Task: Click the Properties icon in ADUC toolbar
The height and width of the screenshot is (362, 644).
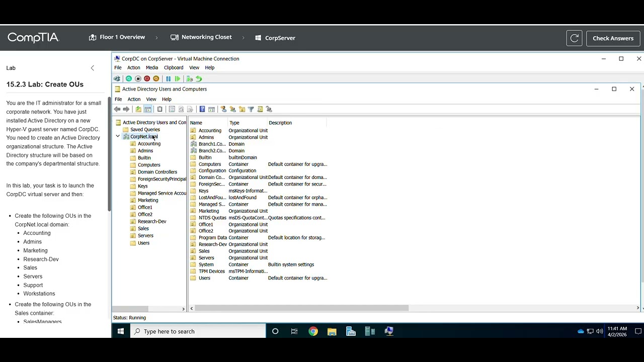Action: click(x=172, y=109)
